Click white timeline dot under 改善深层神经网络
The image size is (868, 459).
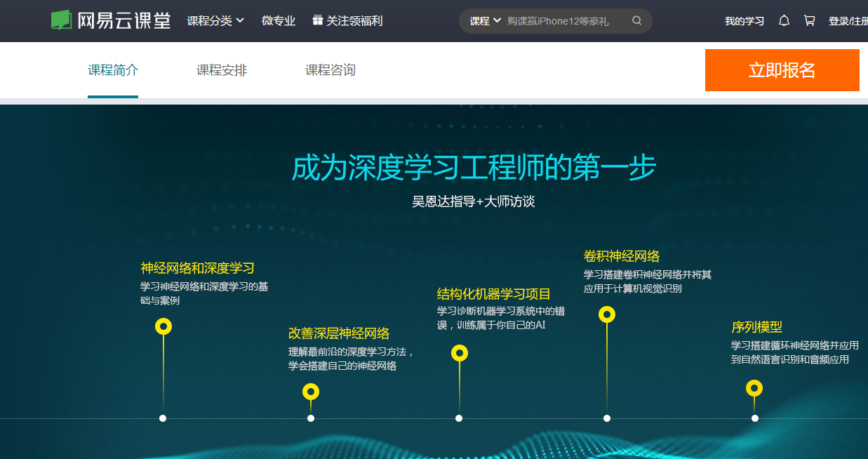click(311, 418)
